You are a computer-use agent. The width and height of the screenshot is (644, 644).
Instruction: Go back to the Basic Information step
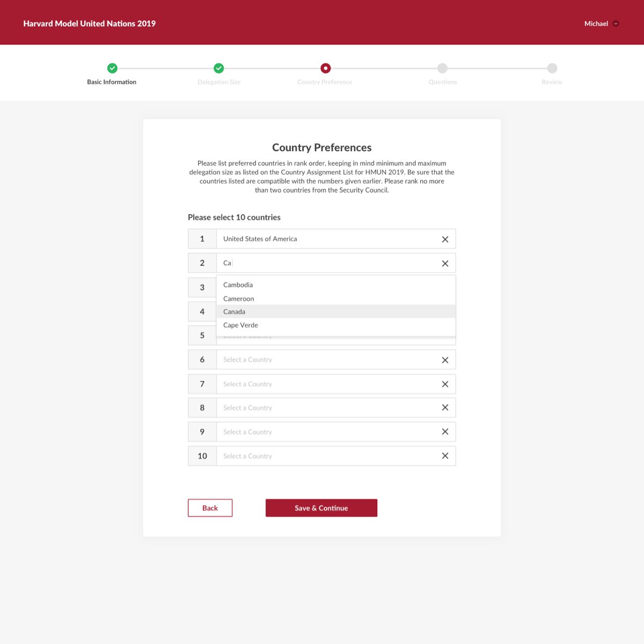[111, 82]
